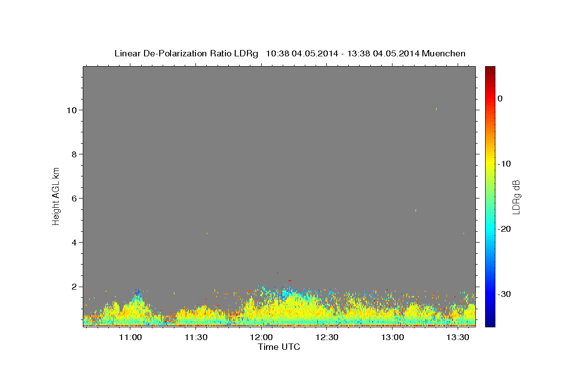Click the colorbar value label '-10'

[504, 164]
